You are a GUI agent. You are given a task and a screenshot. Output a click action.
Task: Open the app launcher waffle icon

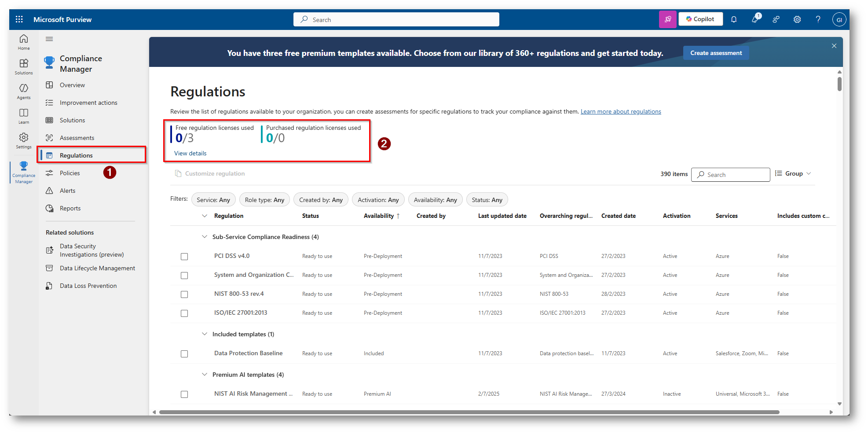[19, 19]
